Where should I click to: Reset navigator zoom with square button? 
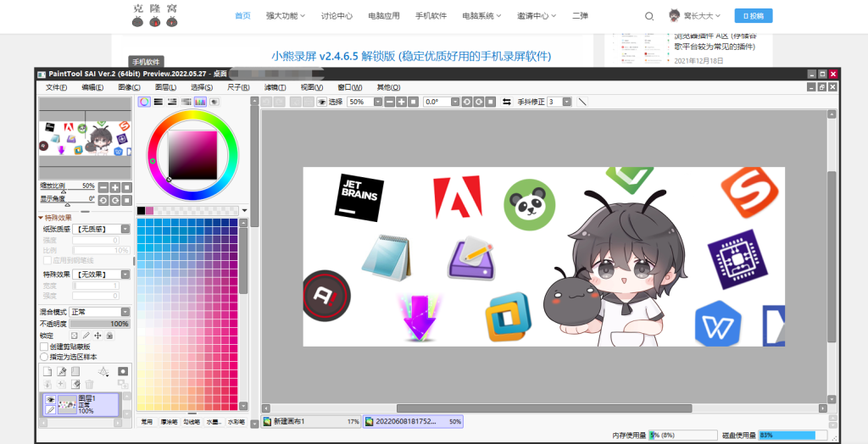pos(127,187)
